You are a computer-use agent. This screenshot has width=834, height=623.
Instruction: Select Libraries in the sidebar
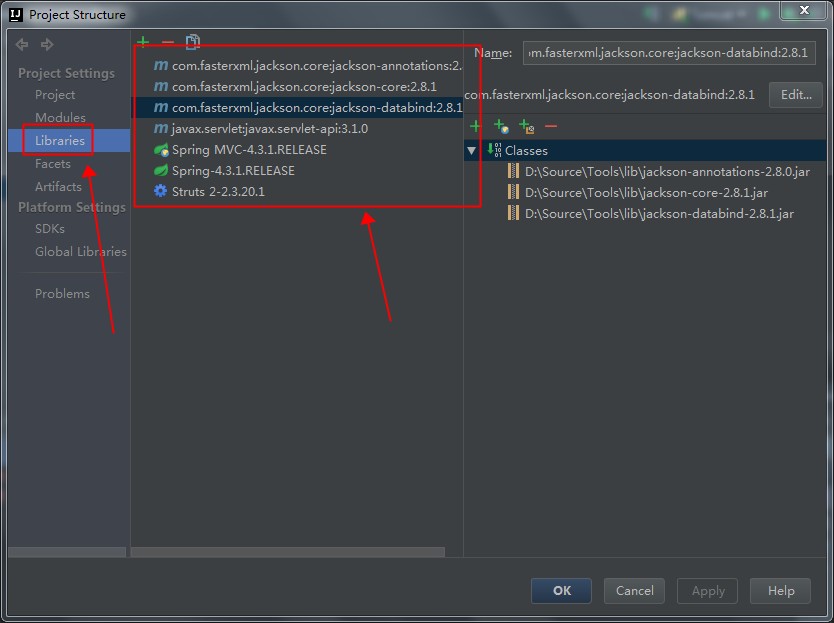60,140
